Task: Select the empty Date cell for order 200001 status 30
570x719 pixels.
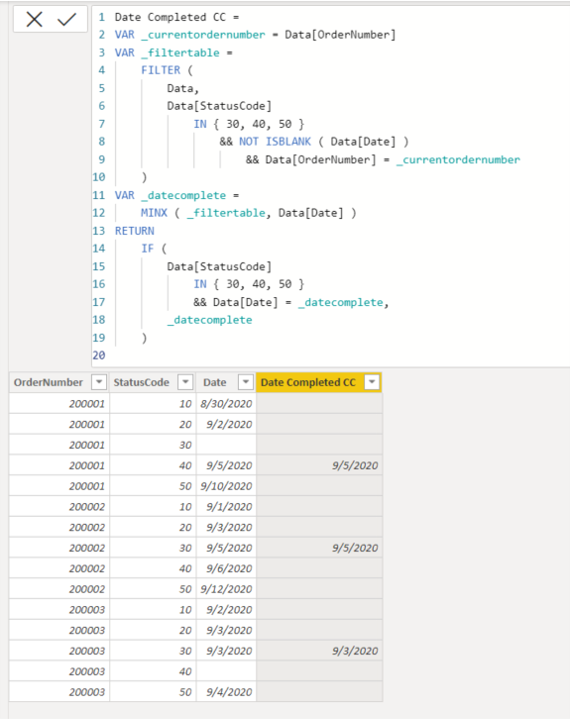Action: point(226,445)
